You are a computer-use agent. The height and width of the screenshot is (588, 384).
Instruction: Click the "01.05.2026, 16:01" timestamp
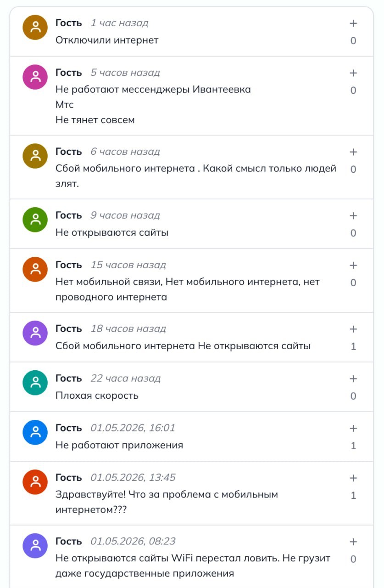133,428
